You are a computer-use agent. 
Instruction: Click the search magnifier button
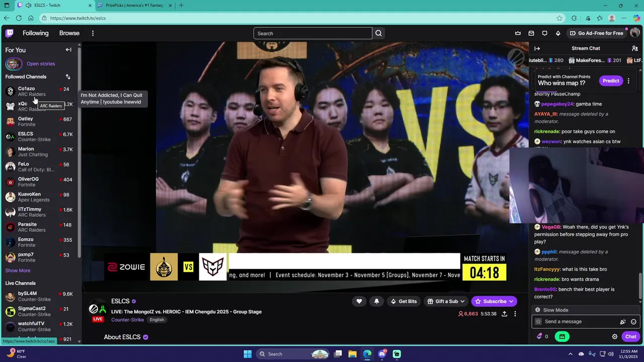click(x=379, y=33)
